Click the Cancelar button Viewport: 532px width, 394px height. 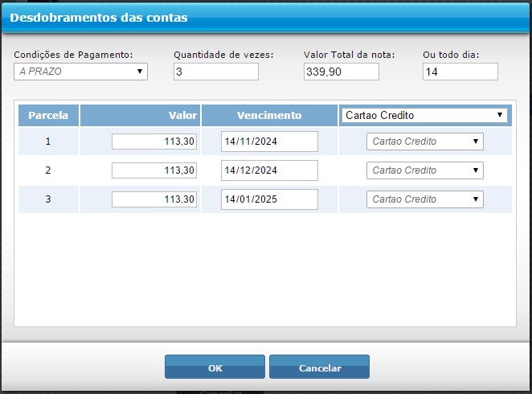pyautogui.click(x=319, y=367)
